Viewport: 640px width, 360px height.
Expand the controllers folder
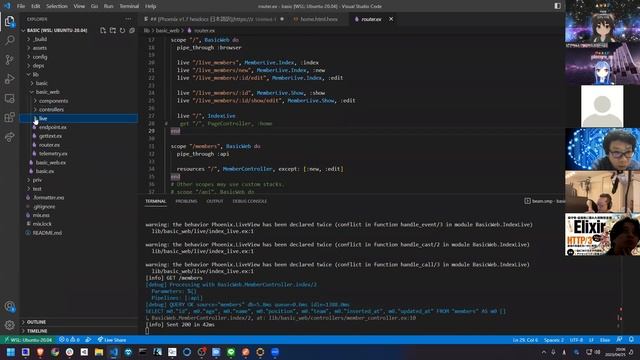coord(79,110)
